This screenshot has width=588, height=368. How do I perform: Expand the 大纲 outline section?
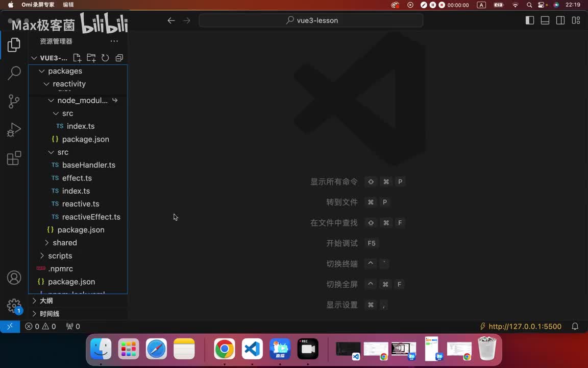78,301
